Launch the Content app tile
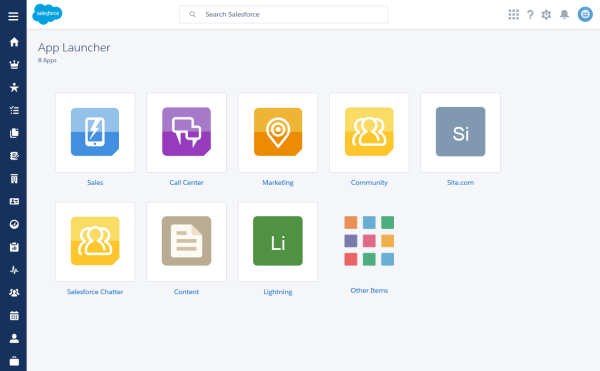The image size is (600, 371). (186, 242)
